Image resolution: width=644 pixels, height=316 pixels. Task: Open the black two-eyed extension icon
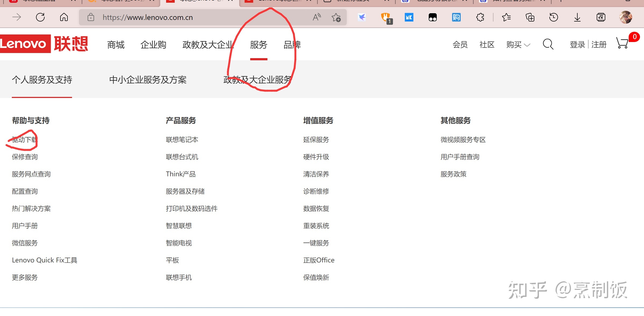433,17
